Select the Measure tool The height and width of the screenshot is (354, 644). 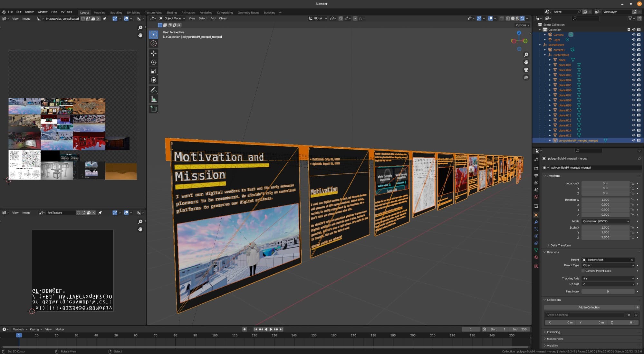(x=154, y=99)
